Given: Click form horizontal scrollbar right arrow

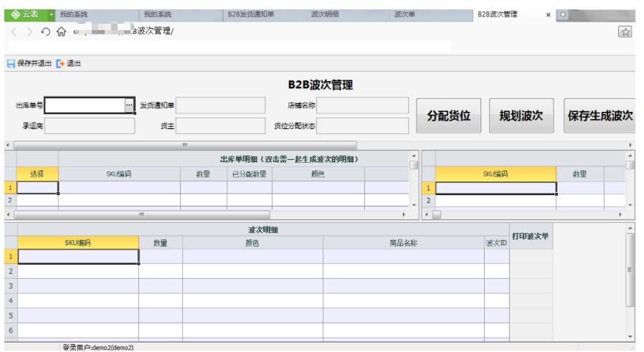Looking at the screenshot, I should pos(630,145).
